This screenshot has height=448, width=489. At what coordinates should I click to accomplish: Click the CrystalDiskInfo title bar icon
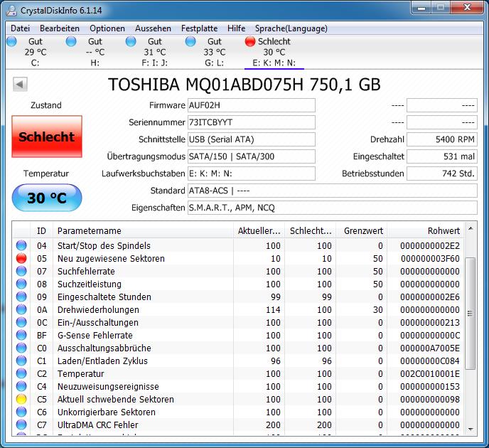(x=11, y=10)
